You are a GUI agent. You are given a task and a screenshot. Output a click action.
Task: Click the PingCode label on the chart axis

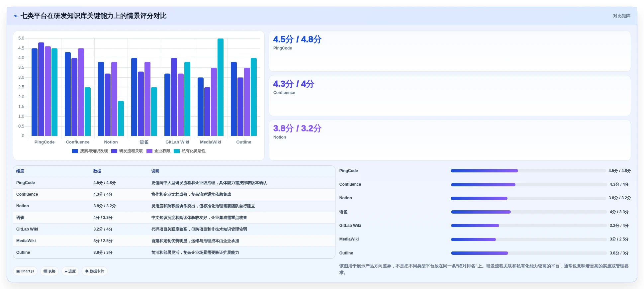45,142
